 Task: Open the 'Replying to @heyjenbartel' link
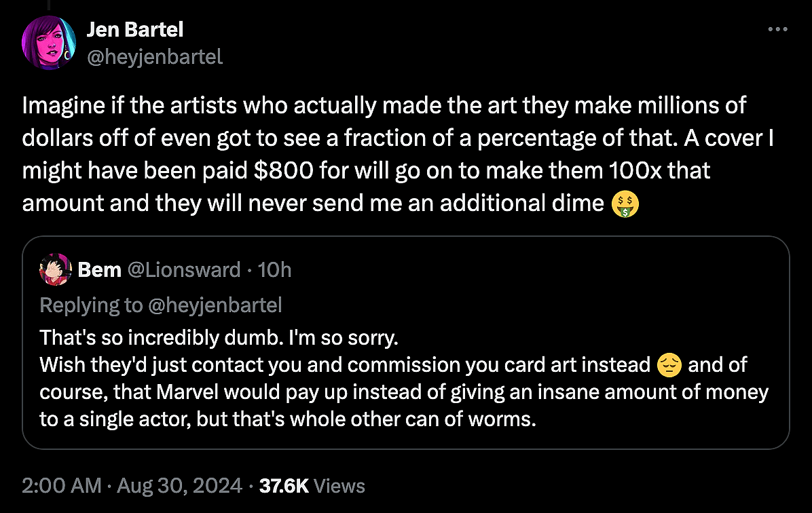(161, 305)
